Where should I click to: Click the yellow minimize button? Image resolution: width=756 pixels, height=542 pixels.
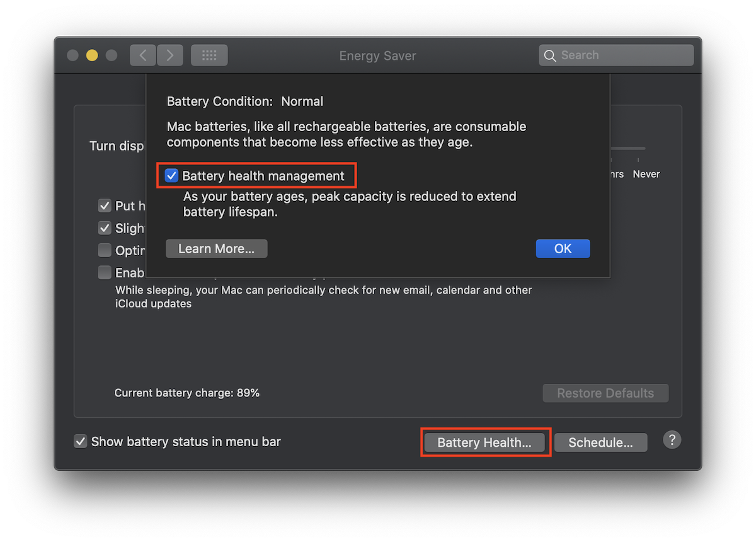pos(91,55)
